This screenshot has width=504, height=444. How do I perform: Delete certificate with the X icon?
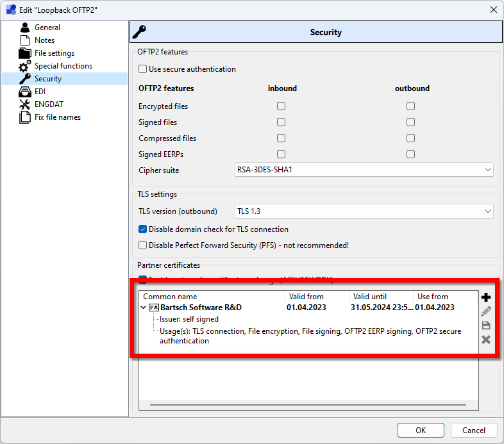(x=486, y=340)
